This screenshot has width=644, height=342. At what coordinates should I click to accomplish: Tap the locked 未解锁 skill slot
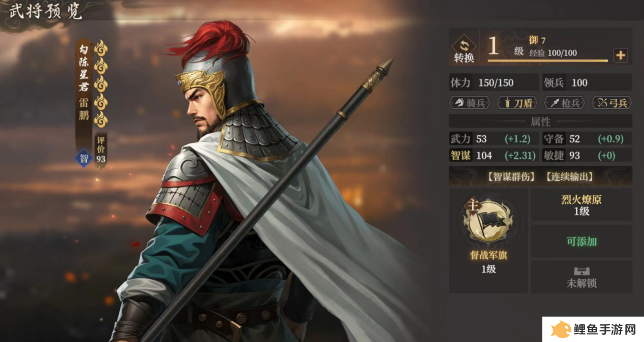tap(581, 277)
